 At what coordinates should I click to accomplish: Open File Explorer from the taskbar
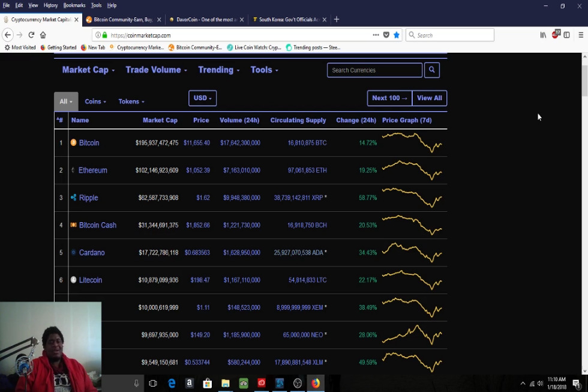tap(226, 383)
